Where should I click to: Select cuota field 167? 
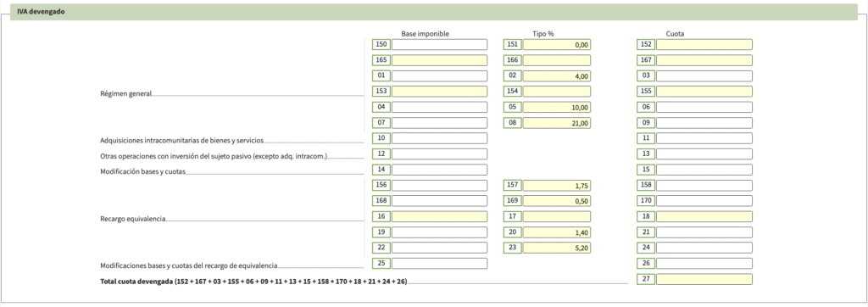[704, 60]
